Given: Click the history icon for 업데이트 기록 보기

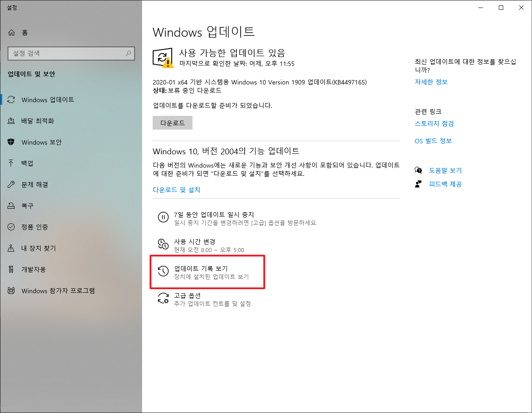Looking at the screenshot, I should point(163,271).
